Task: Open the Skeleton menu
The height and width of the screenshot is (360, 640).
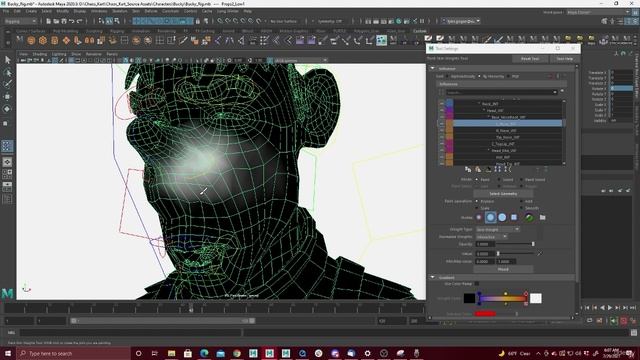Action: (x=120, y=11)
